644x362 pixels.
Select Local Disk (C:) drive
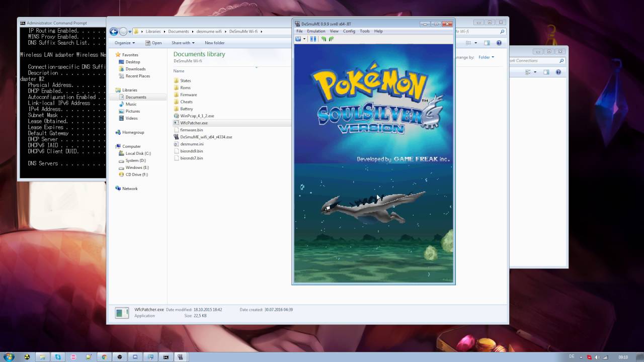click(x=138, y=153)
